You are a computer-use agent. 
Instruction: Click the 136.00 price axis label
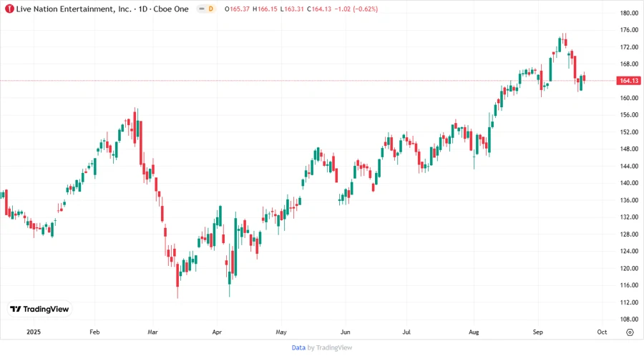629,200
